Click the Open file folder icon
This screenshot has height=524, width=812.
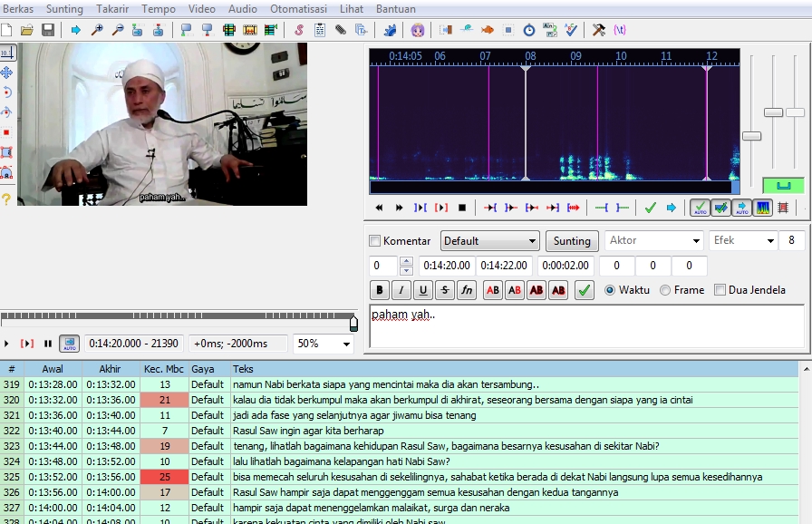tap(27, 30)
